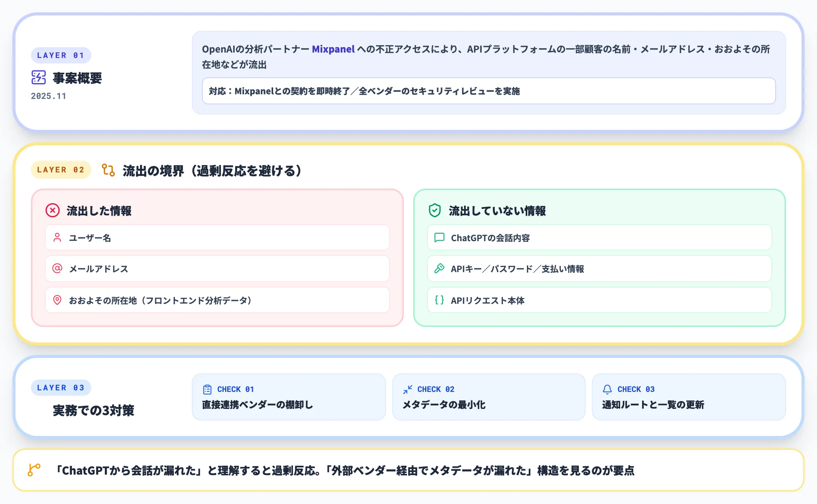Click the 流出の境界（過剰反応を避ける） title

pyautogui.click(x=212, y=170)
